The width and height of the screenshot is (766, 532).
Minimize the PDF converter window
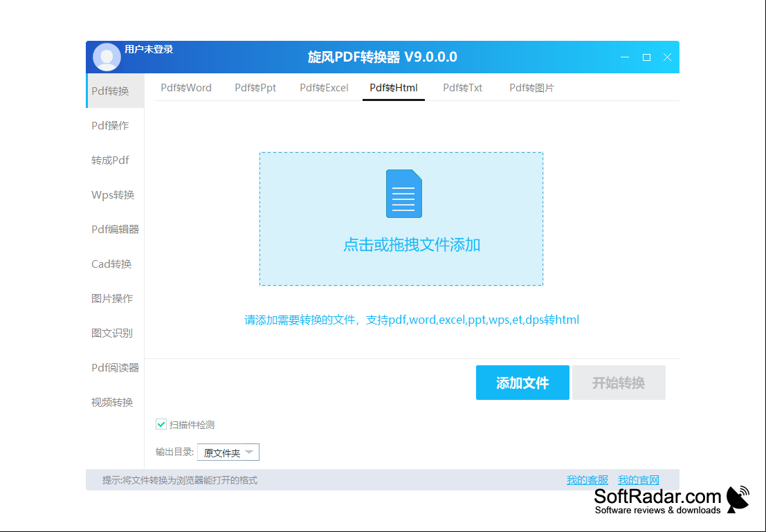point(625,57)
